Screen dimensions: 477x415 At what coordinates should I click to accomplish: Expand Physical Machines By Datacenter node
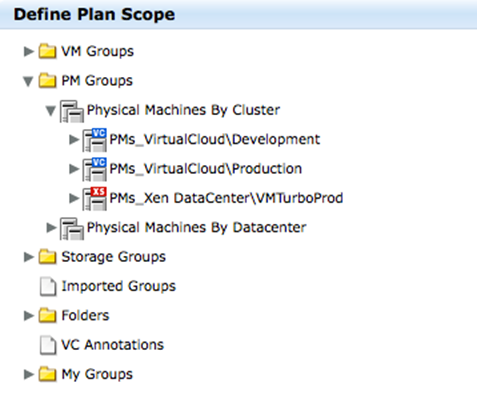coord(51,228)
